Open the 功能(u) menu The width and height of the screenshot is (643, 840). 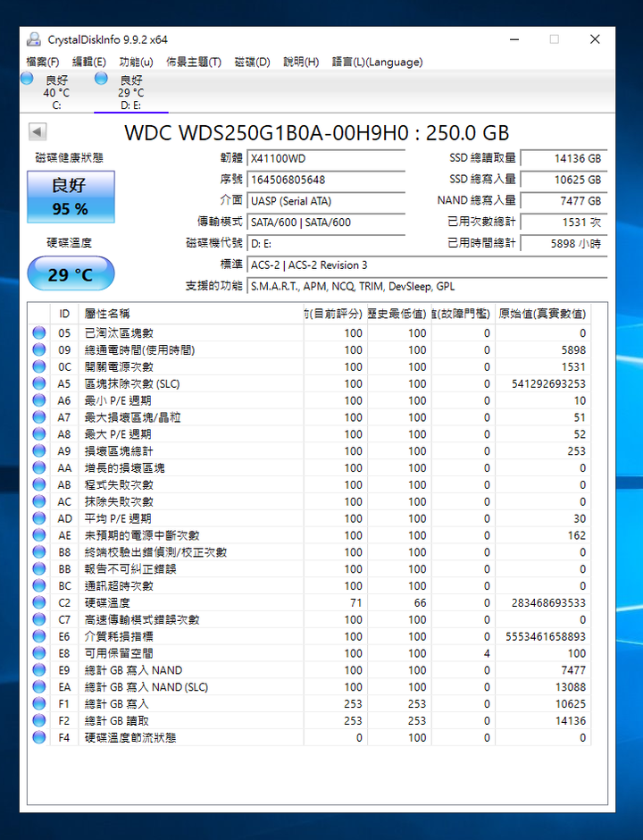(136, 63)
